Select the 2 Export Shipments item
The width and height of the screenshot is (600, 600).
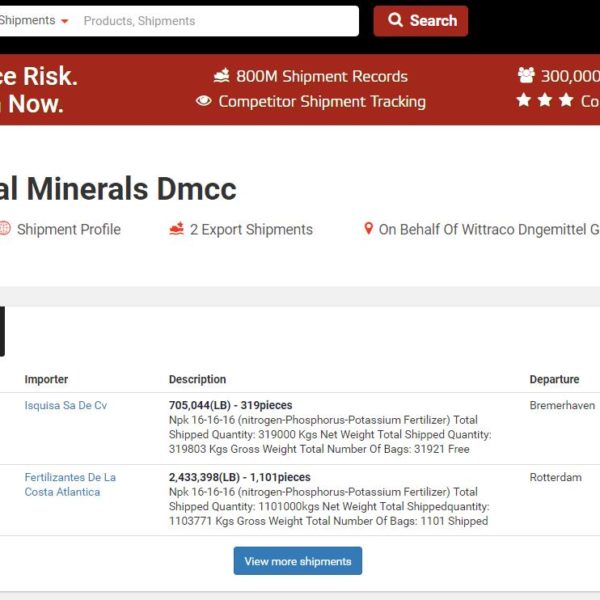pyautogui.click(x=251, y=229)
